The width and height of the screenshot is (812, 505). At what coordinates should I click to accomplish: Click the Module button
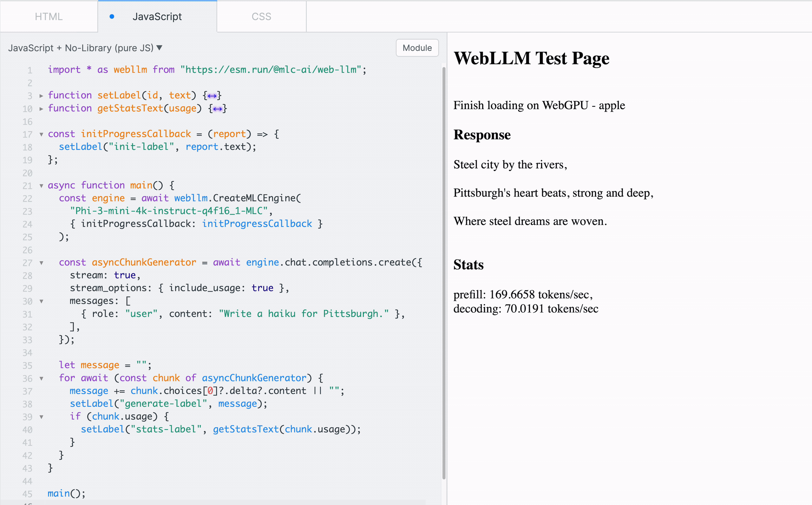click(x=417, y=48)
